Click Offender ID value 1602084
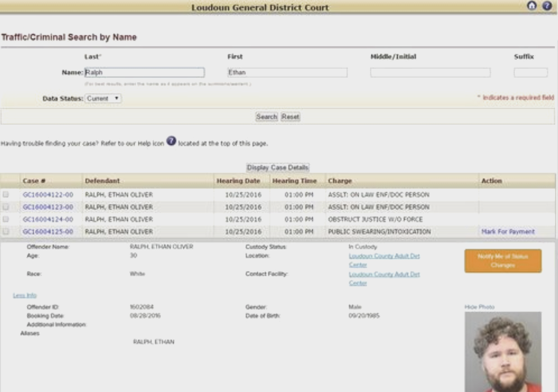 click(142, 307)
